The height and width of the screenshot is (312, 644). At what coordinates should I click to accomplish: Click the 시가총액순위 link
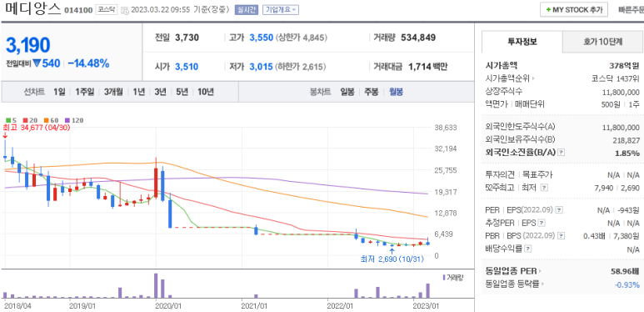pyautogui.click(x=507, y=79)
